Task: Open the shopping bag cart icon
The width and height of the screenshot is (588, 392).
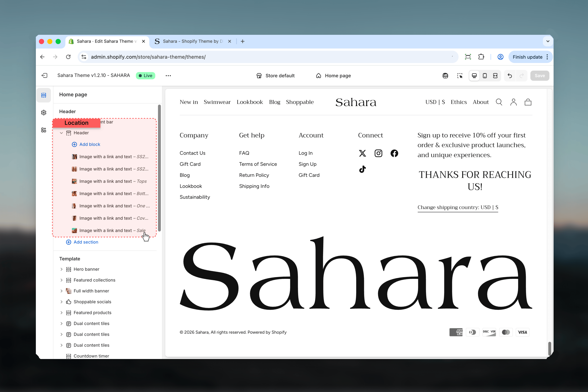Action: (528, 102)
